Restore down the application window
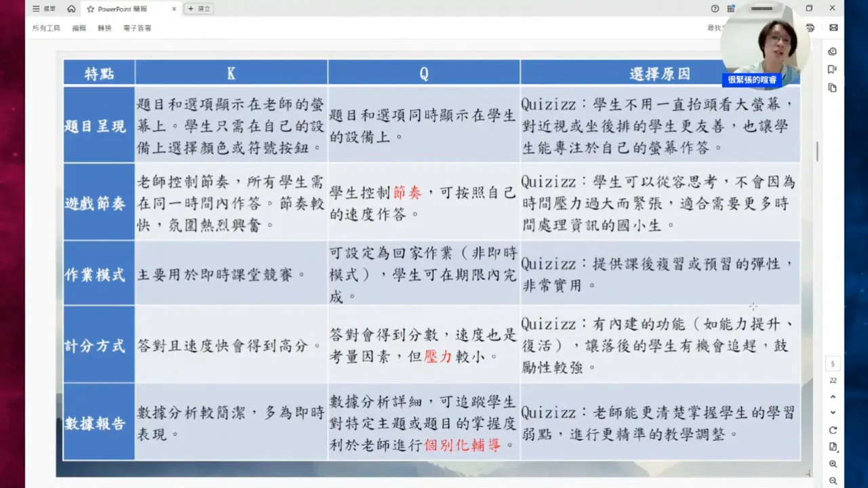This screenshot has height=488, width=868. point(809,8)
